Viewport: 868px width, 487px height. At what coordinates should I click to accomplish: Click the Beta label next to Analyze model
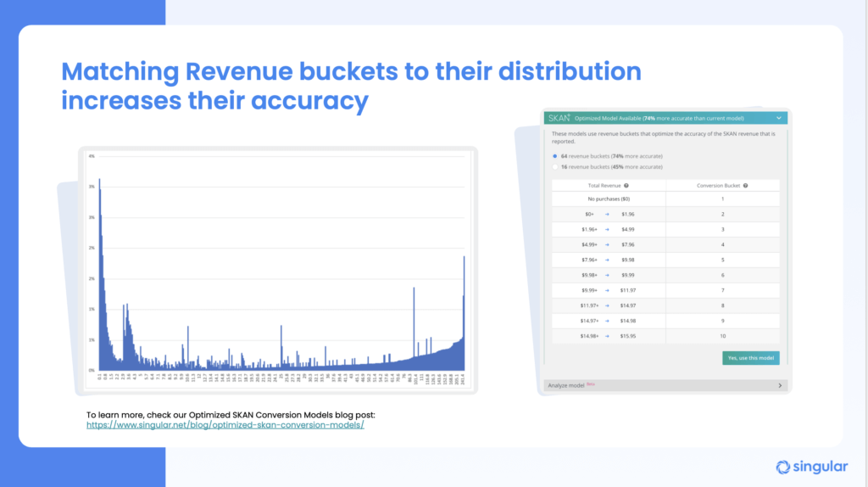pos(591,384)
